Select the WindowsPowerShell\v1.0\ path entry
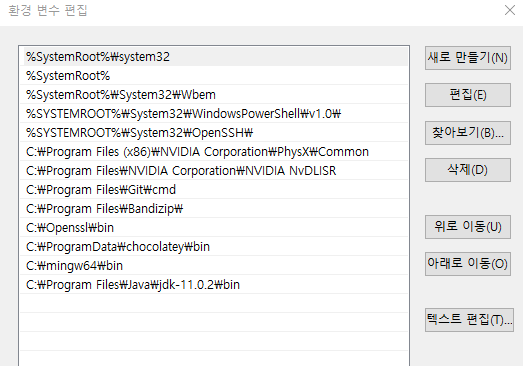Viewport: 523px width, 366px height. coord(214,114)
